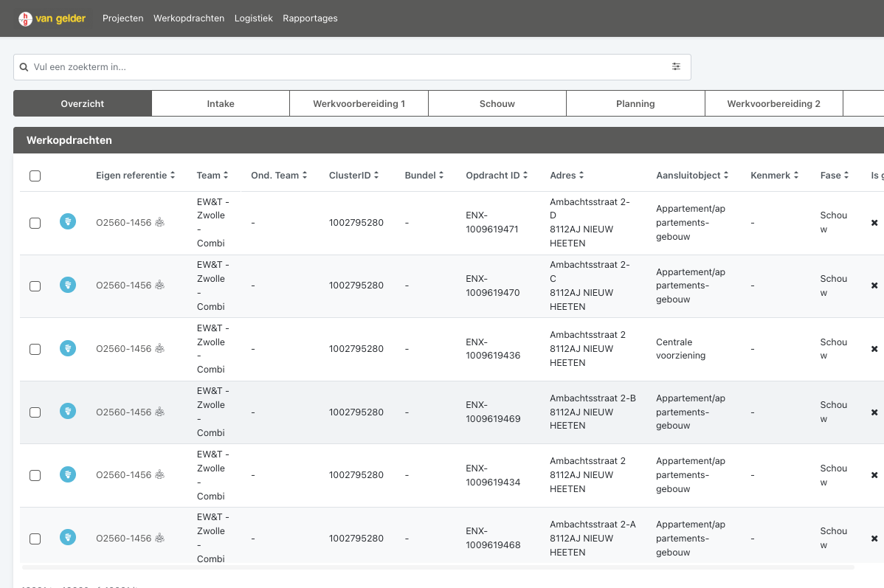Click blue status icon for ENX-1009619436 row
884x588 pixels.
[68, 348]
